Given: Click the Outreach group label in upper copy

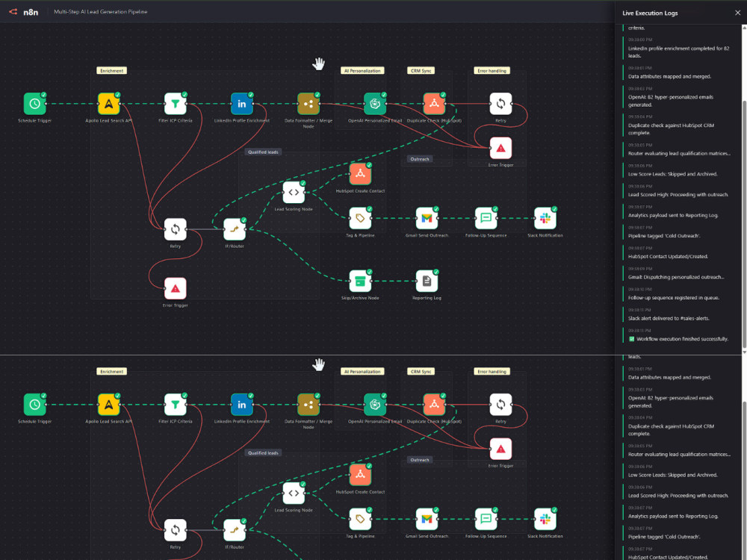Looking at the screenshot, I should click(x=420, y=159).
